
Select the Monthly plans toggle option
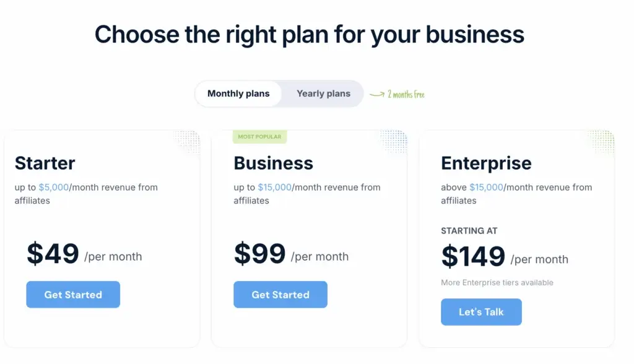[238, 94]
